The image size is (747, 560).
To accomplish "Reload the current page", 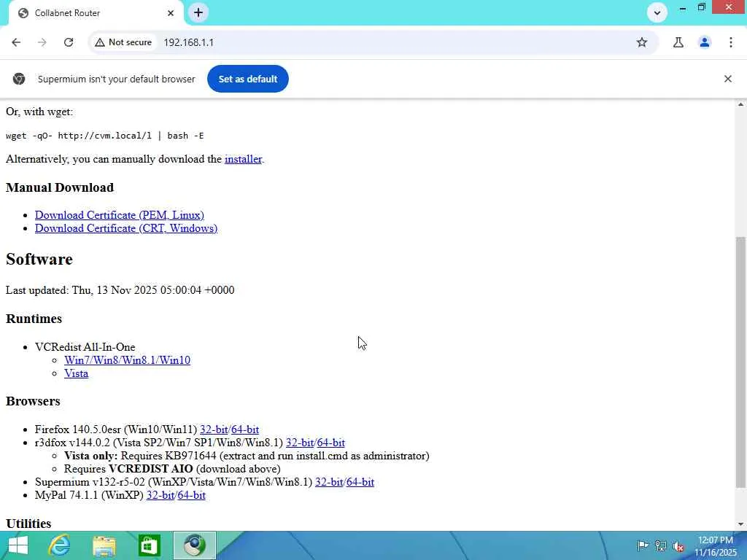I will (x=69, y=42).
